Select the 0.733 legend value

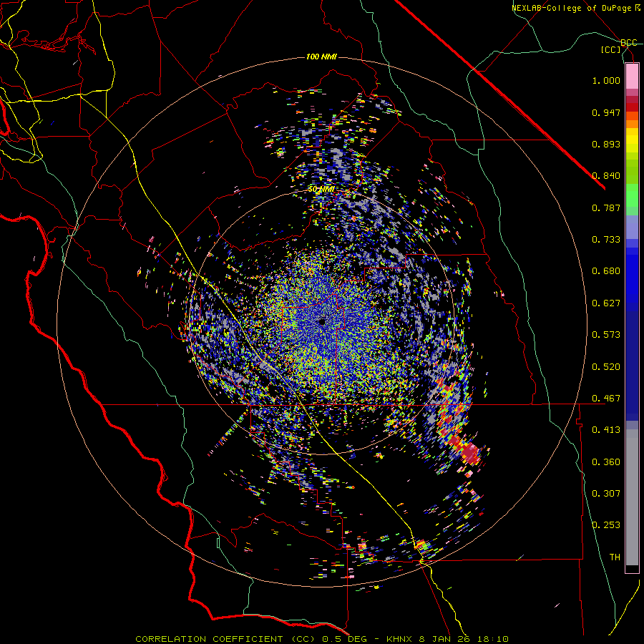click(x=606, y=240)
